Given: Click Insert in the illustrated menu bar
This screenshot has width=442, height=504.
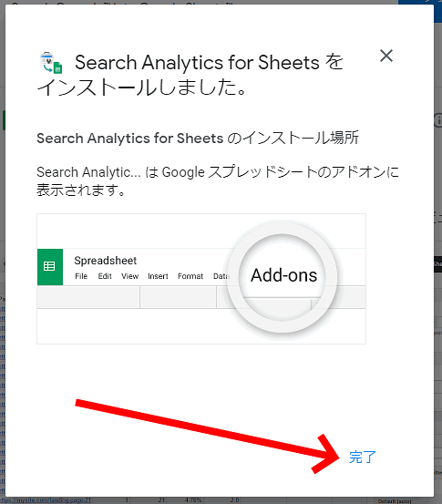Looking at the screenshot, I should 158,276.
